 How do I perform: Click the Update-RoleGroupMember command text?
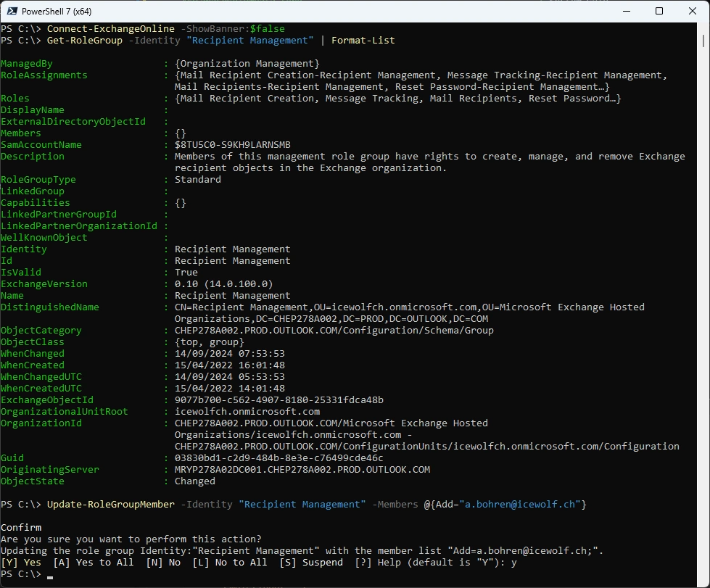point(110,505)
